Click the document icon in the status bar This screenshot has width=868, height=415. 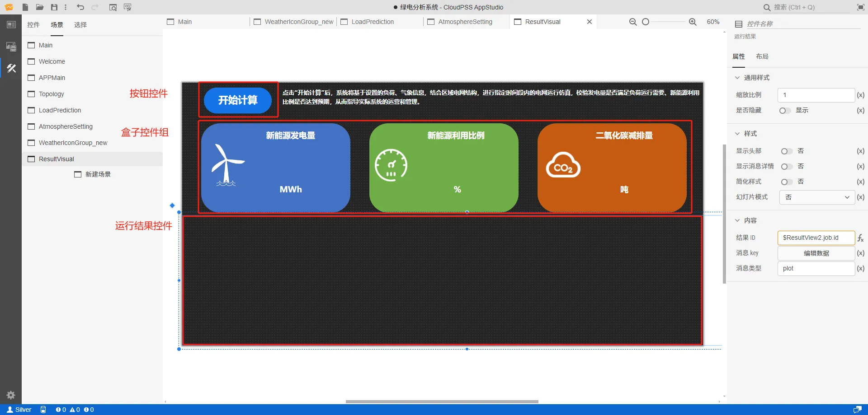43,410
